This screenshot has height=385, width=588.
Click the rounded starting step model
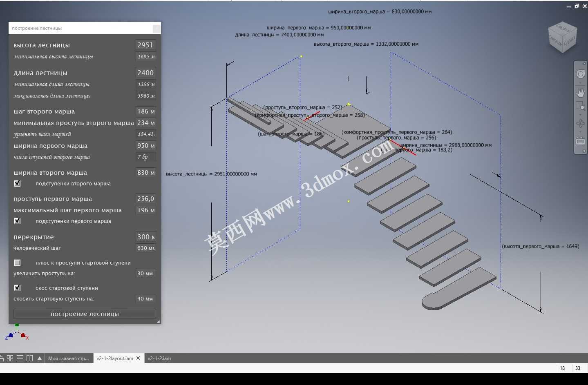[459, 289]
